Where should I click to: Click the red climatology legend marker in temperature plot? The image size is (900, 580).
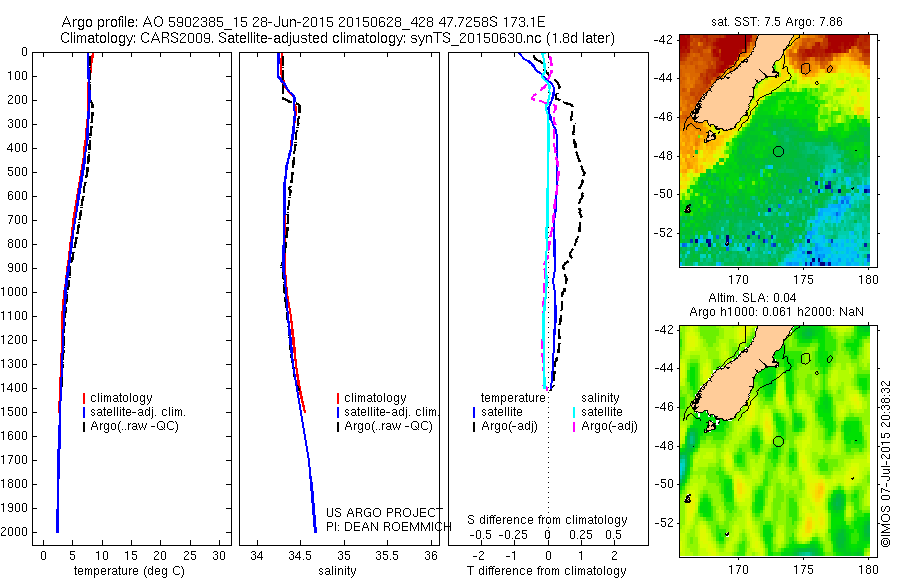[84, 398]
